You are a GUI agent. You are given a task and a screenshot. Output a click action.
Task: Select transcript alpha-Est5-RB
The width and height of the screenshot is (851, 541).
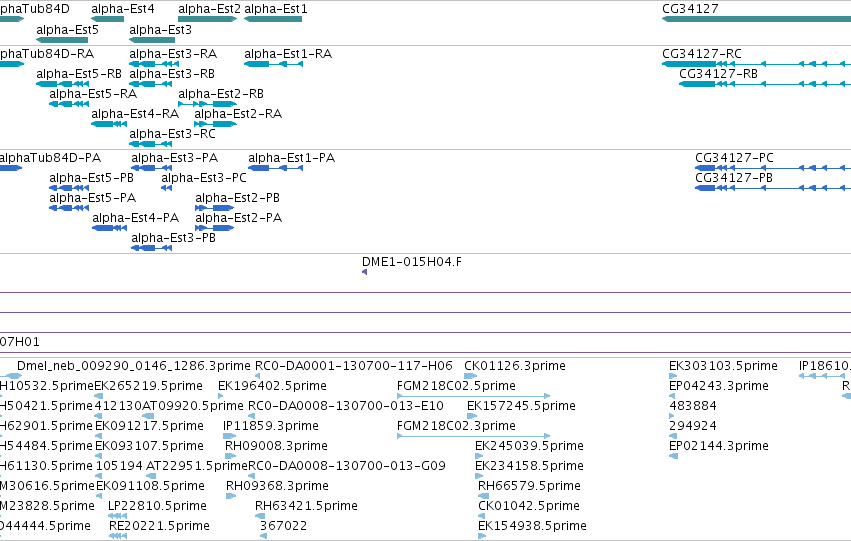(62, 84)
